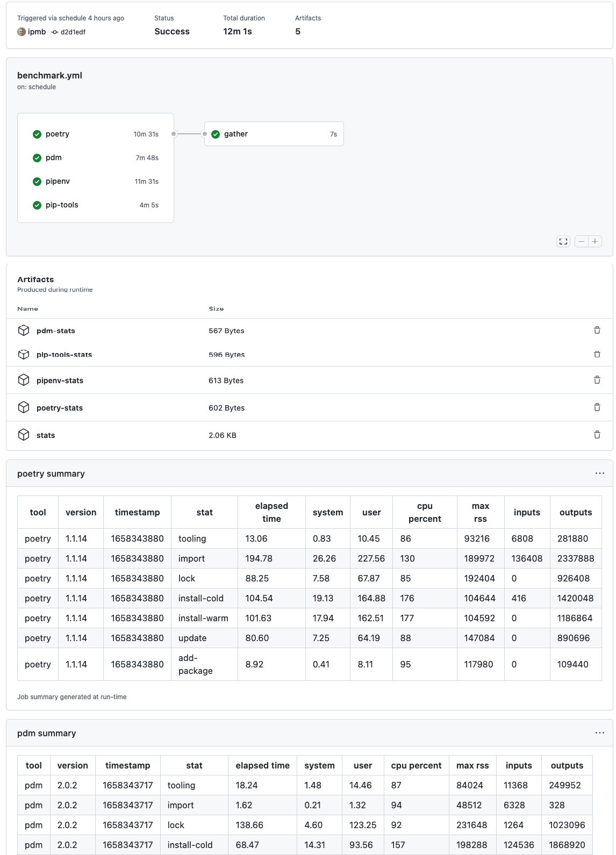Click the update stat cell in poetry table
Screen dimensions: 616x855
[205, 638]
